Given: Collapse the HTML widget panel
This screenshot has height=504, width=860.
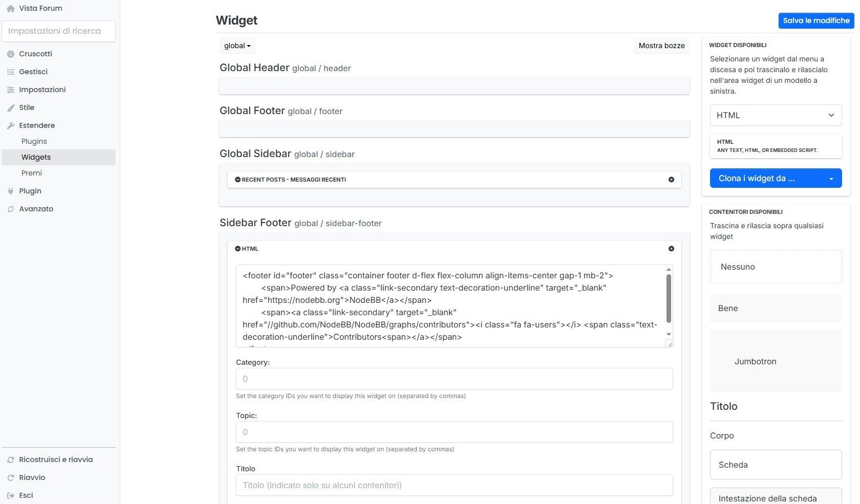Looking at the screenshot, I should [238, 249].
